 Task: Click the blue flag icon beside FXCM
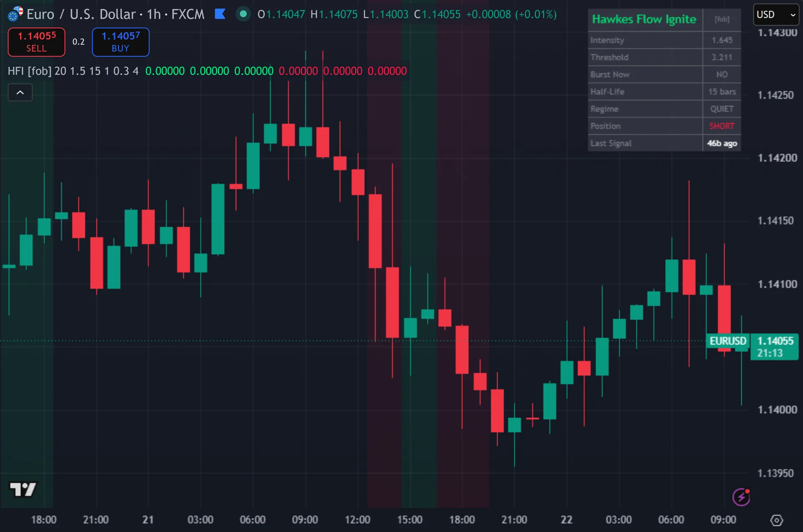220,14
